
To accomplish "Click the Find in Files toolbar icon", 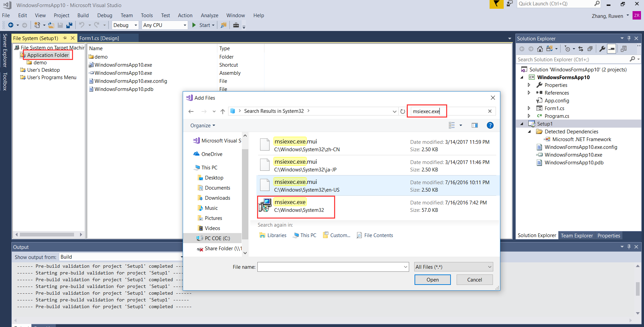I will (x=223, y=25).
